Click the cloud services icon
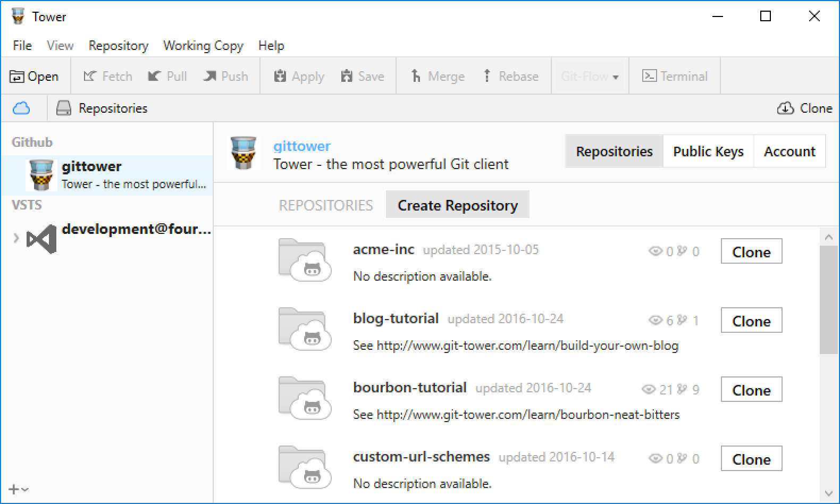 click(x=21, y=108)
